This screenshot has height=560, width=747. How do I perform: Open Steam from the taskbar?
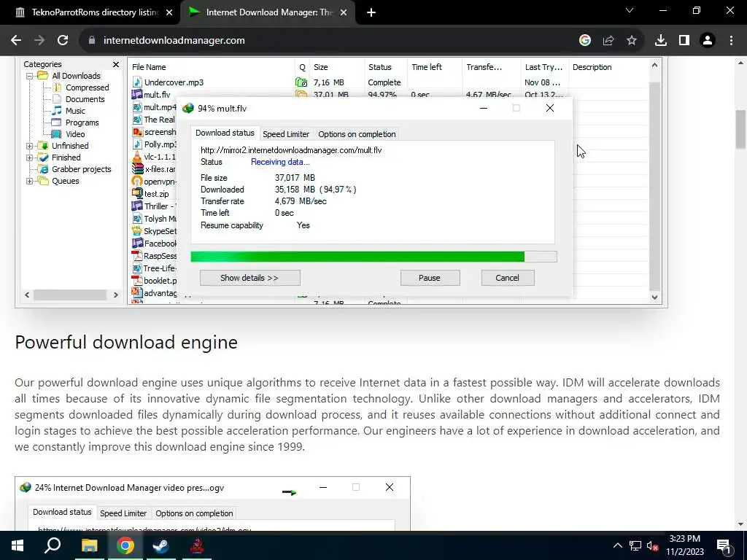tap(161, 545)
